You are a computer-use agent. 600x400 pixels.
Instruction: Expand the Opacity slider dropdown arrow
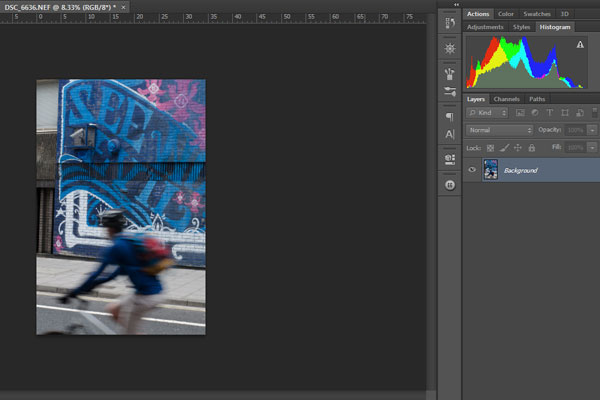593,130
